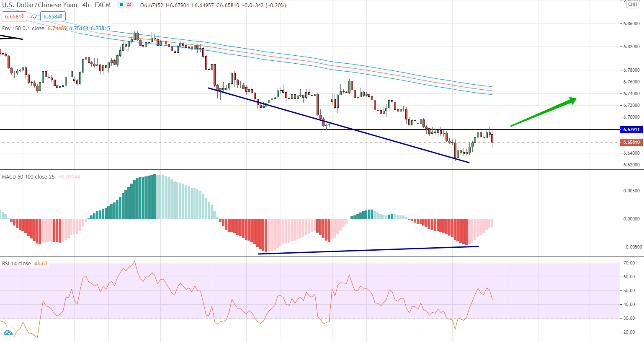Click the RSI axis label 30.00
Viewport: 644px width, 342px height.
629,318
